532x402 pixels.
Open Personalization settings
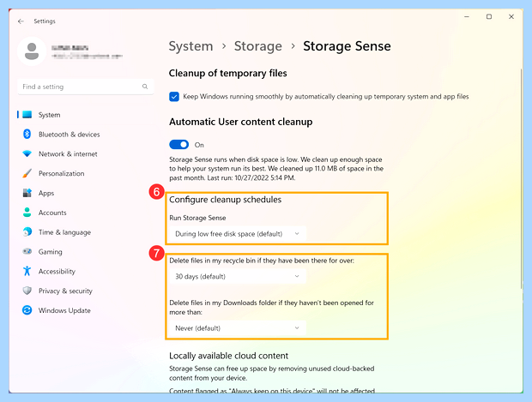[x=62, y=173]
